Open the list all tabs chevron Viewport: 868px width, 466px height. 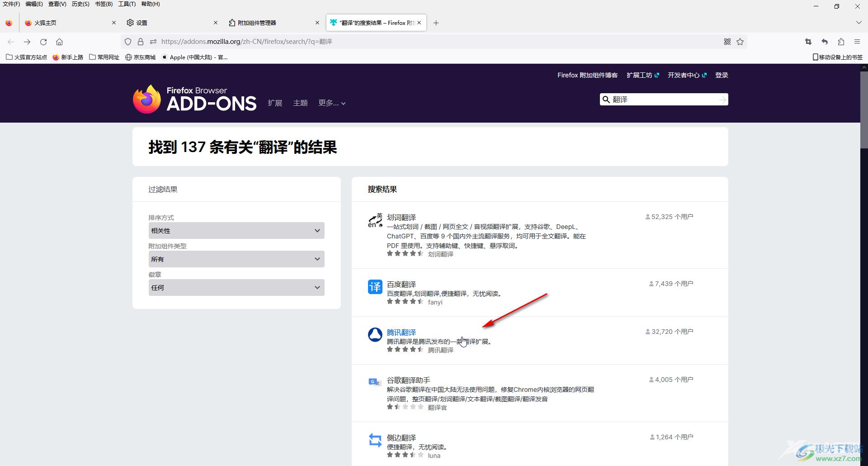[x=859, y=23]
